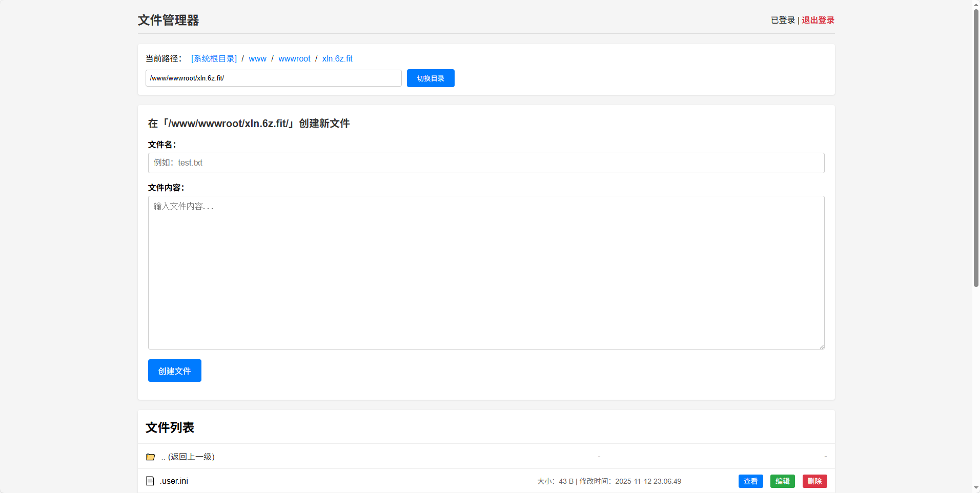Click the textarea resize handle corner

point(822,346)
